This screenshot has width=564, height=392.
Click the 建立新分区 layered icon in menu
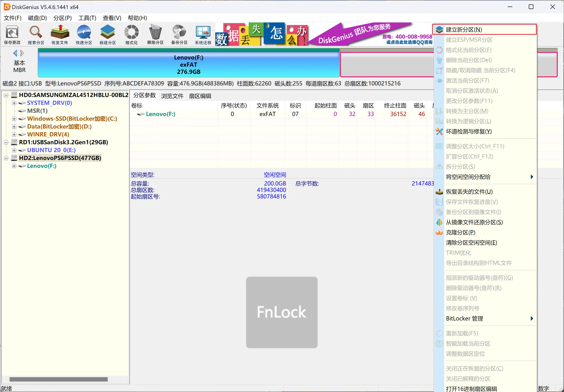(439, 30)
